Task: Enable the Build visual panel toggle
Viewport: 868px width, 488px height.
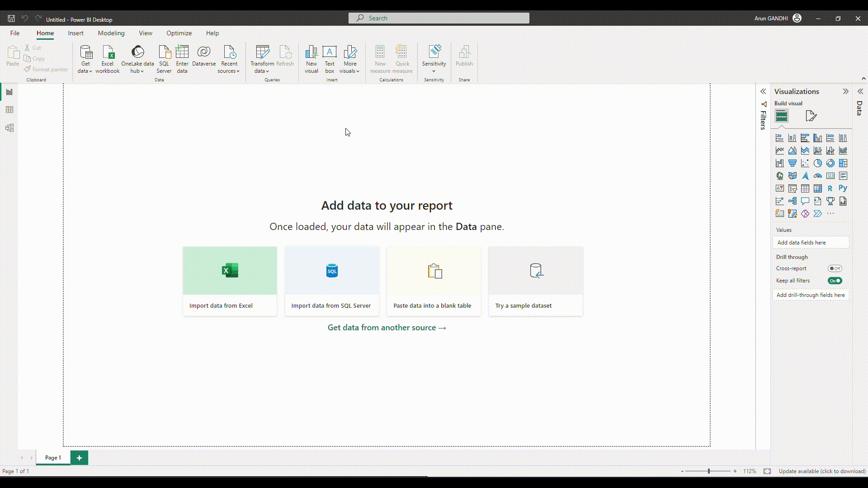Action: (x=782, y=116)
